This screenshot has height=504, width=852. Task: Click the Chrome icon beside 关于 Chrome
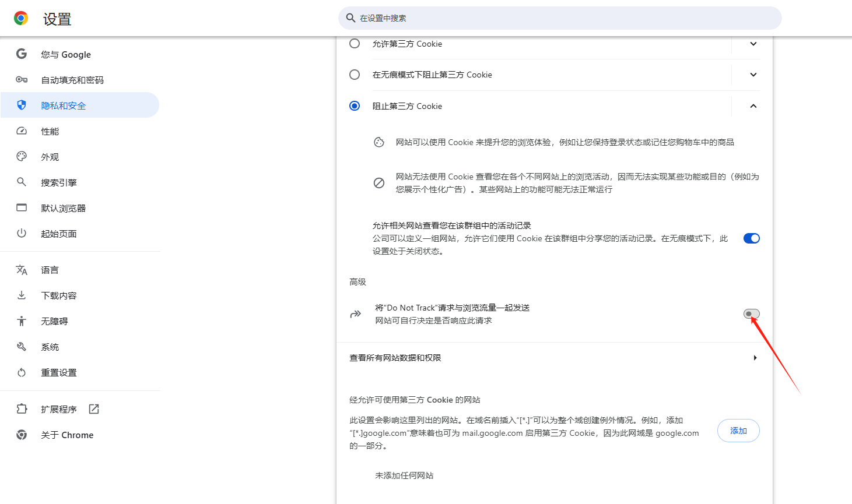tap(22, 435)
